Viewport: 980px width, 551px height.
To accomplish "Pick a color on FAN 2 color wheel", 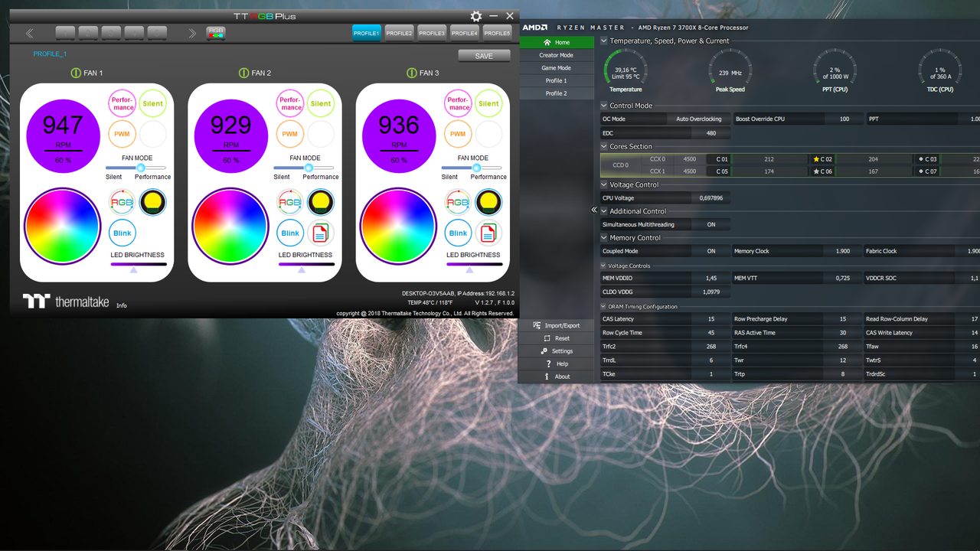I will pyautogui.click(x=230, y=225).
